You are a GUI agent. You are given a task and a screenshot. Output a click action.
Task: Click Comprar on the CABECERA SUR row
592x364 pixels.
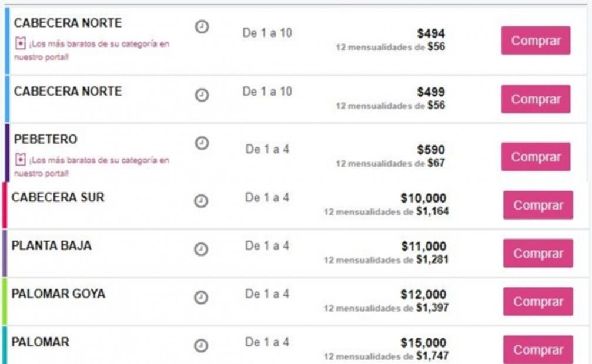[x=537, y=205]
